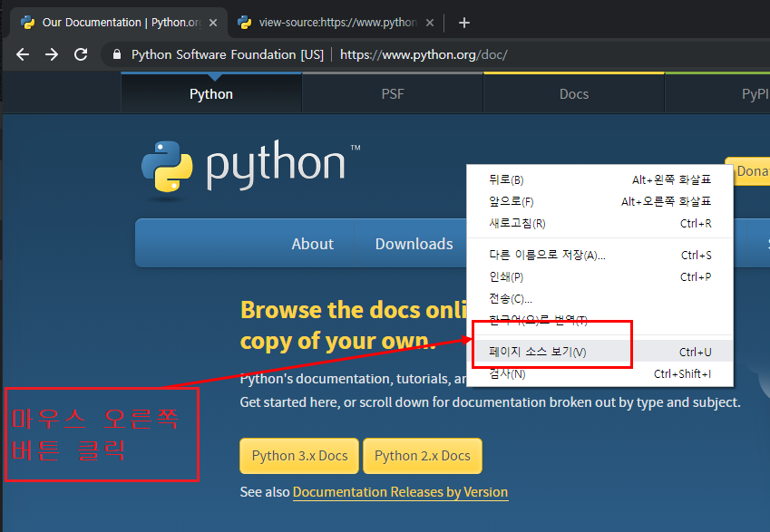Viewport: 770px width, 532px height.
Task: Go back with the browser back arrow
Action: click(x=23, y=54)
